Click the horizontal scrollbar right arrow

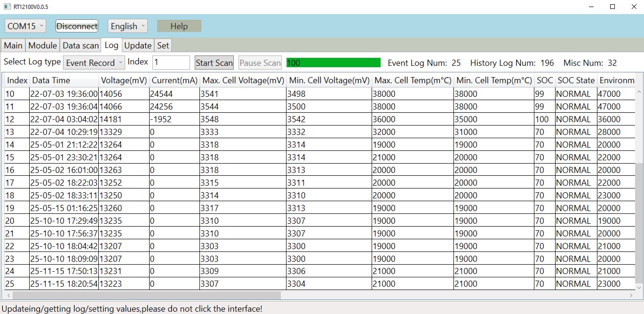tap(631, 295)
